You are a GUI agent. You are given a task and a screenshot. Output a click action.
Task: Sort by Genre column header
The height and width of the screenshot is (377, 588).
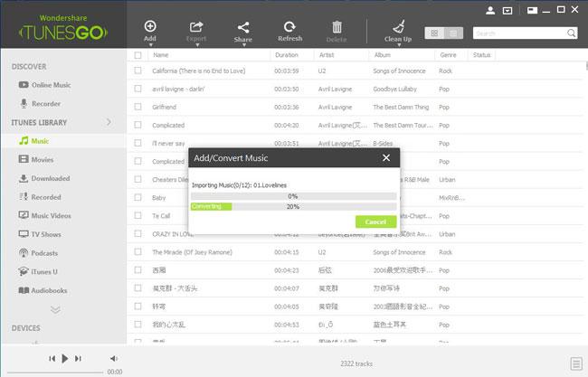tap(448, 55)
